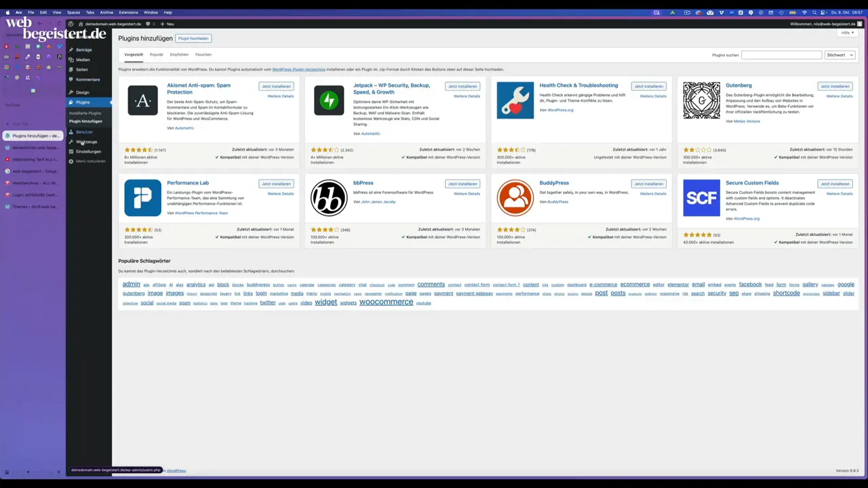Click the Plugin hochladen button
This screenshot has height=488, width=868.
coord(193,39)
